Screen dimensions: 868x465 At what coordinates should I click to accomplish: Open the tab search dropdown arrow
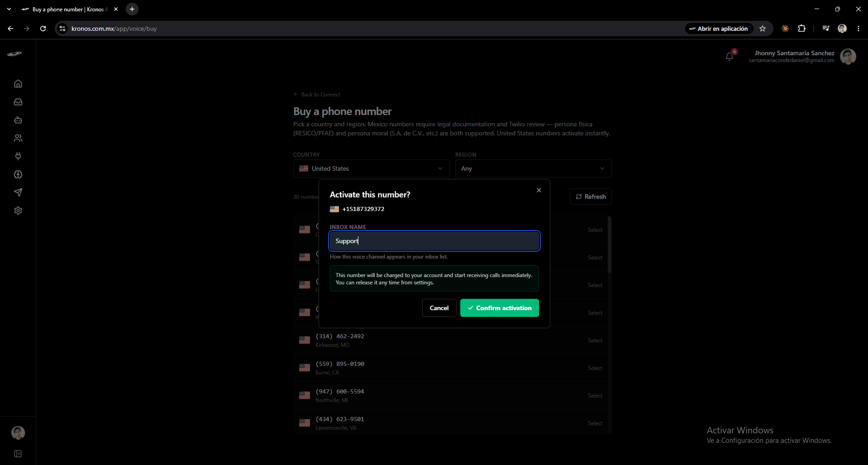tap(9, 9)
